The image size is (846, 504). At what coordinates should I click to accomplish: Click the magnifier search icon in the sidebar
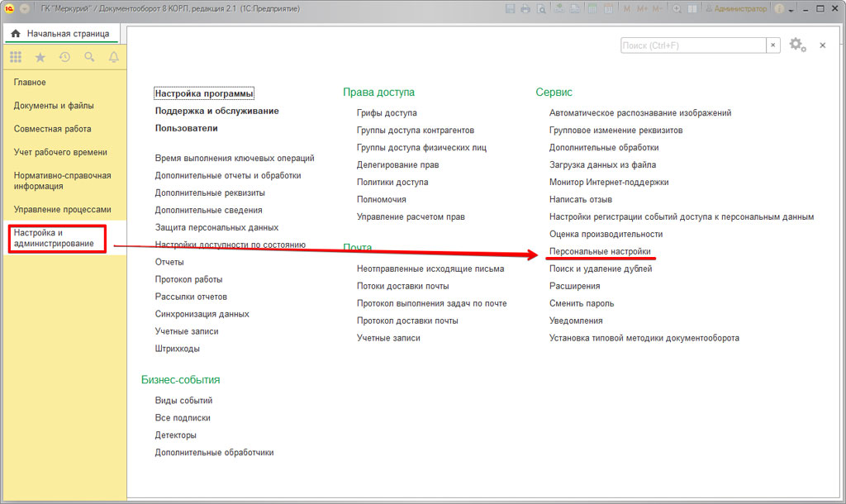tap(89, 57)
